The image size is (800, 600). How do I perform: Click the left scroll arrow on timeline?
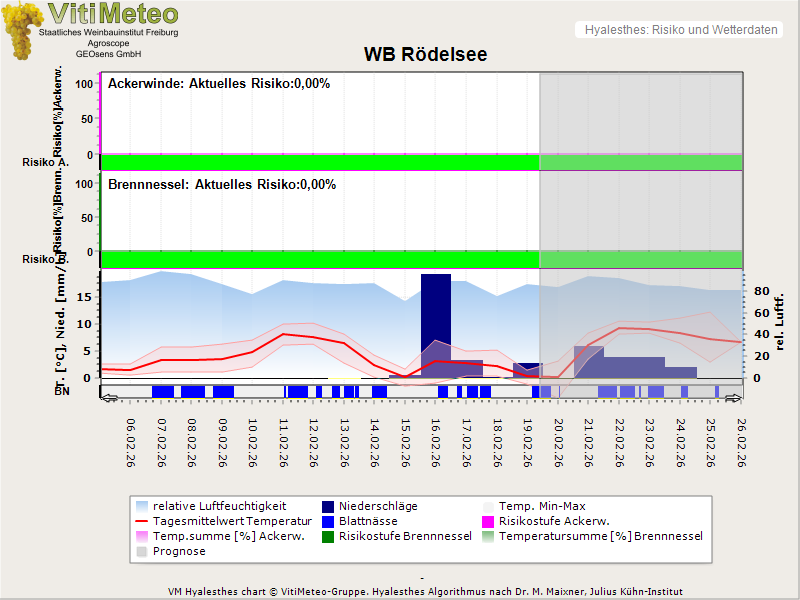click(x=108, y=398)
